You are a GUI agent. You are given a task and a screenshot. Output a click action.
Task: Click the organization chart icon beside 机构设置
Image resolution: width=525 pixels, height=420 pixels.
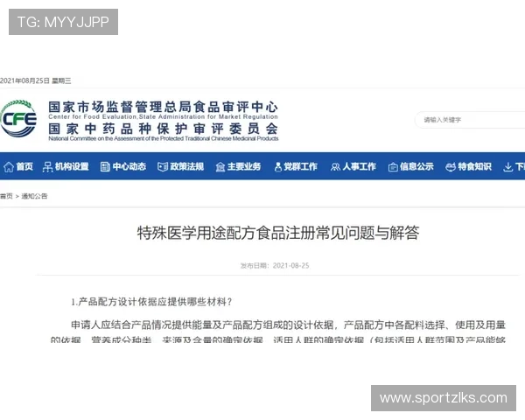47,167
